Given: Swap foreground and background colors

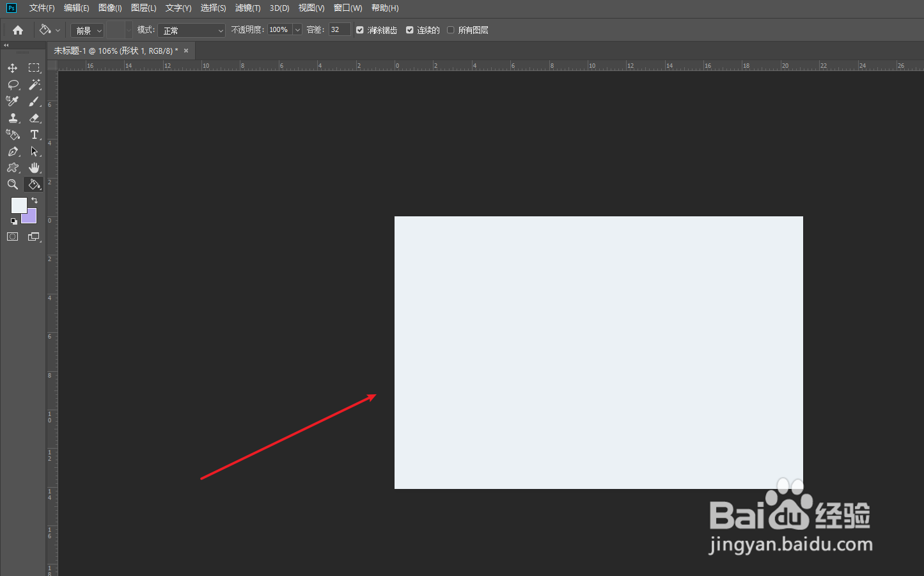Looking at the screenshot, I should tap(35, 200).
